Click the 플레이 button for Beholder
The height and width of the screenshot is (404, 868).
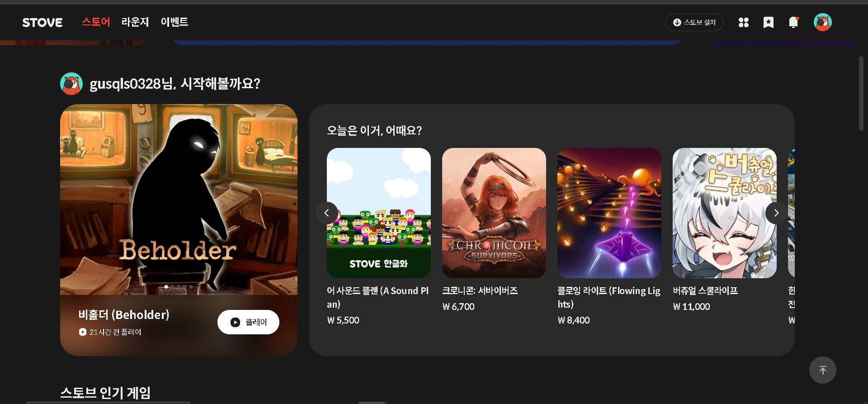tap(248, 322)
